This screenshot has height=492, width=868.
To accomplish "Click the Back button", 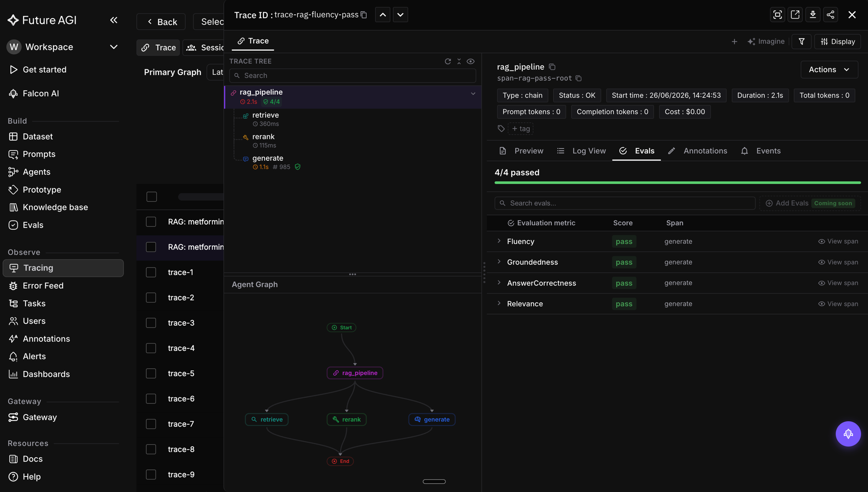I will (x=161, y=22).
